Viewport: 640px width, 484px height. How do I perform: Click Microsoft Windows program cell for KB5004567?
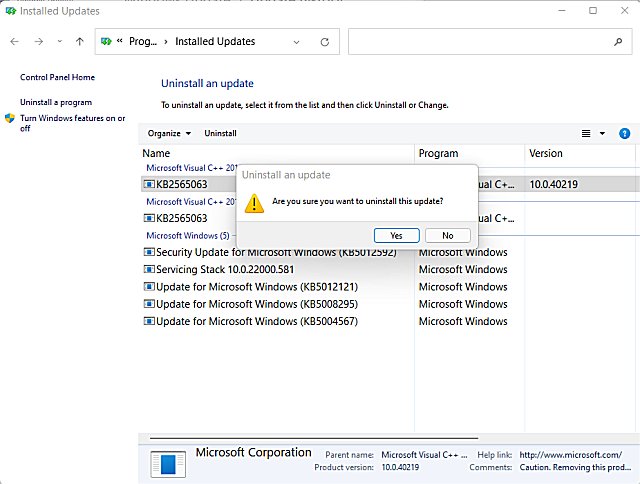point(463,321)
